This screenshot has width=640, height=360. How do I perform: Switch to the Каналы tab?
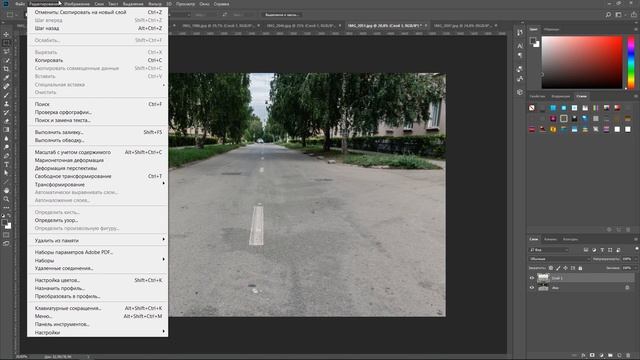[550, 239]
